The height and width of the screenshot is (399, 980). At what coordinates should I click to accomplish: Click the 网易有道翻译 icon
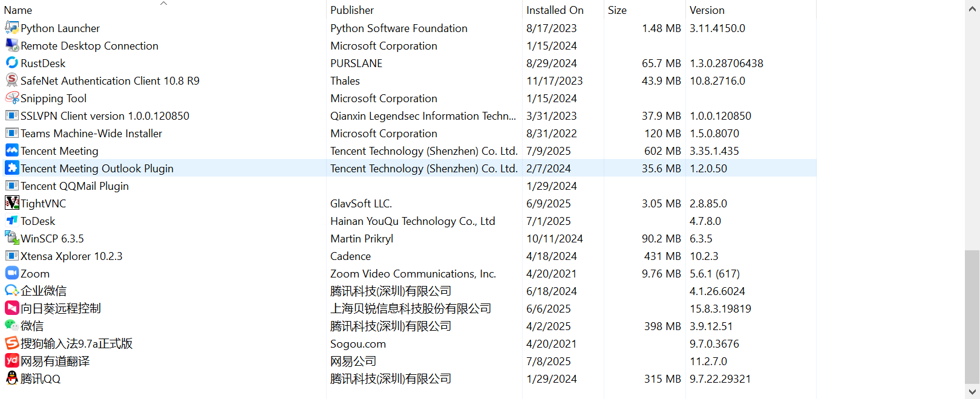[x=11, y=361]
